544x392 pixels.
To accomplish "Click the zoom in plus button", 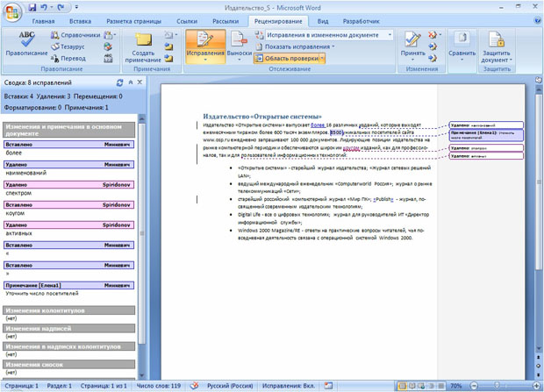I will (536, 386).
